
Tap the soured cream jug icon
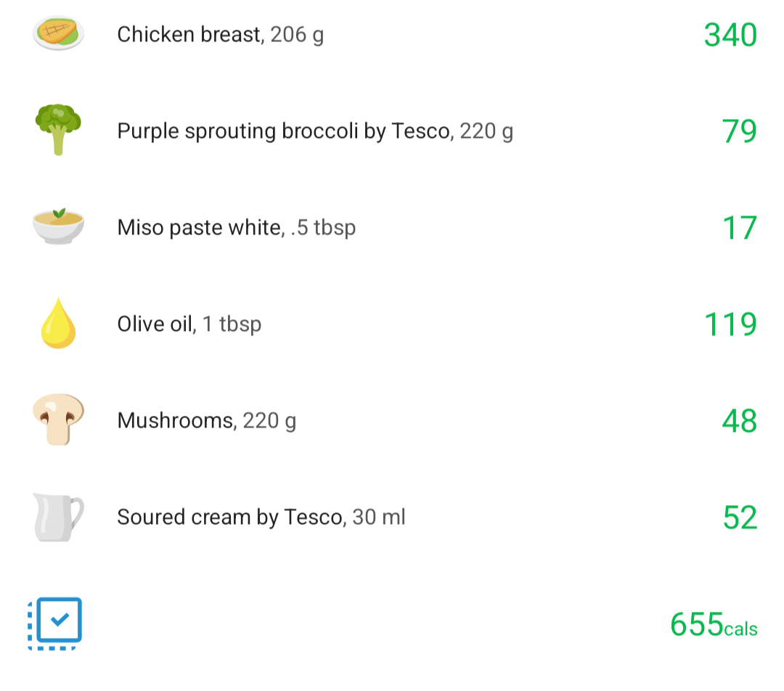58,517
